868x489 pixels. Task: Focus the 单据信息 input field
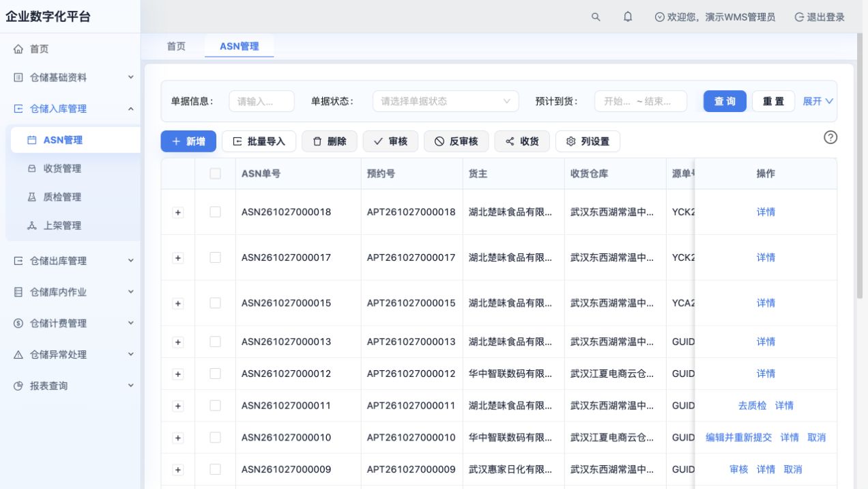point(261,101)
